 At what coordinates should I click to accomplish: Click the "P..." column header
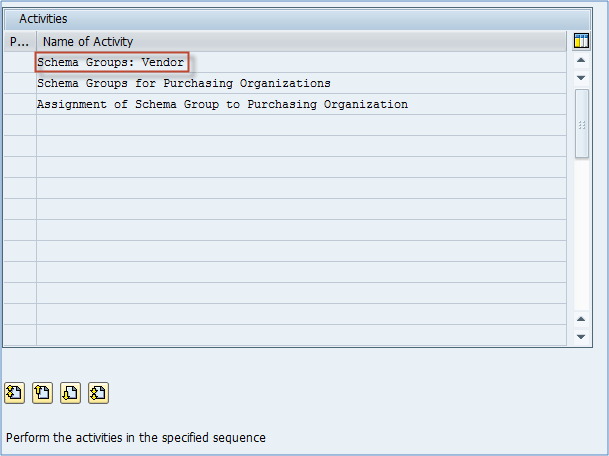(x=20, y=42)
